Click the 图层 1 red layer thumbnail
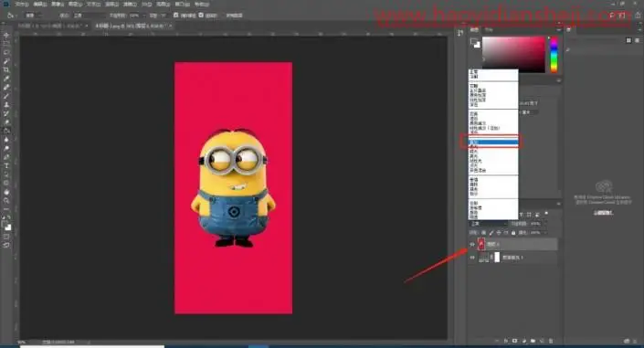Image resolution: width=644 pixels, height=348 pixels. [x=481, y=245]
